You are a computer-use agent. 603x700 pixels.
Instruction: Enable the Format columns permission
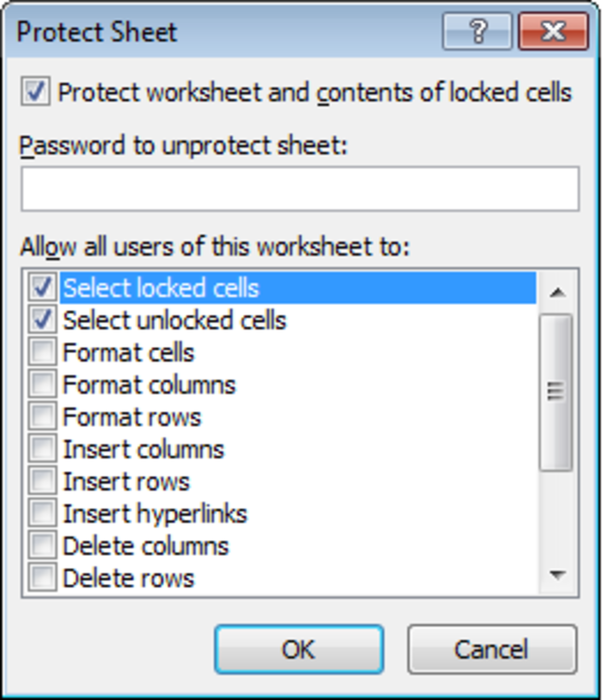[x=41, y=384]
